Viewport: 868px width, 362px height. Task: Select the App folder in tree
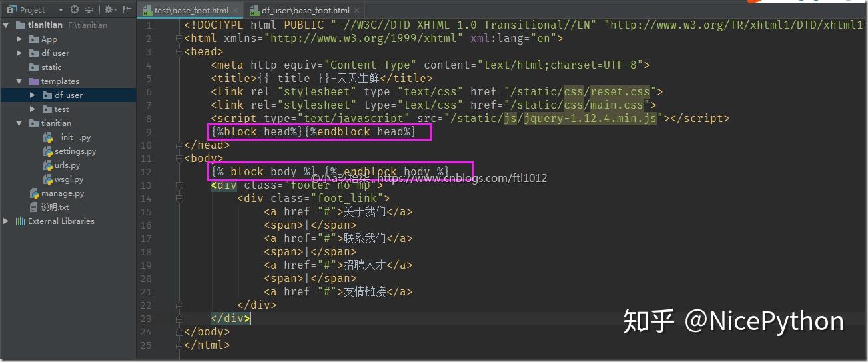coord(49,39)
